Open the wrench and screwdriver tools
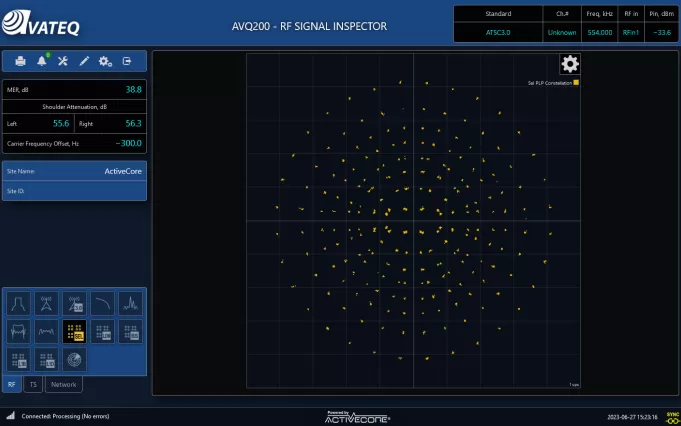Viewport: 681px width, 426px height. point(63,61)
